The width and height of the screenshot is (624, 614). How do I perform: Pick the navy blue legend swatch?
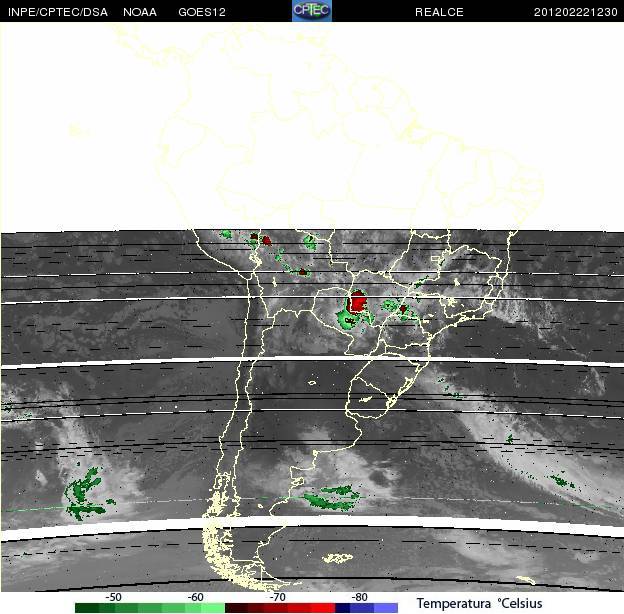343,608
